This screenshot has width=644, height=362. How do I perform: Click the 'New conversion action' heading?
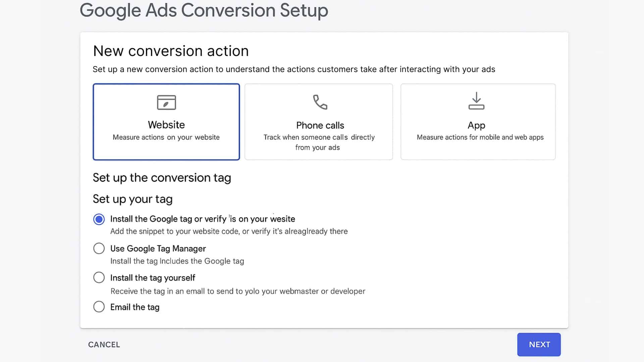(x=171, y=51)
